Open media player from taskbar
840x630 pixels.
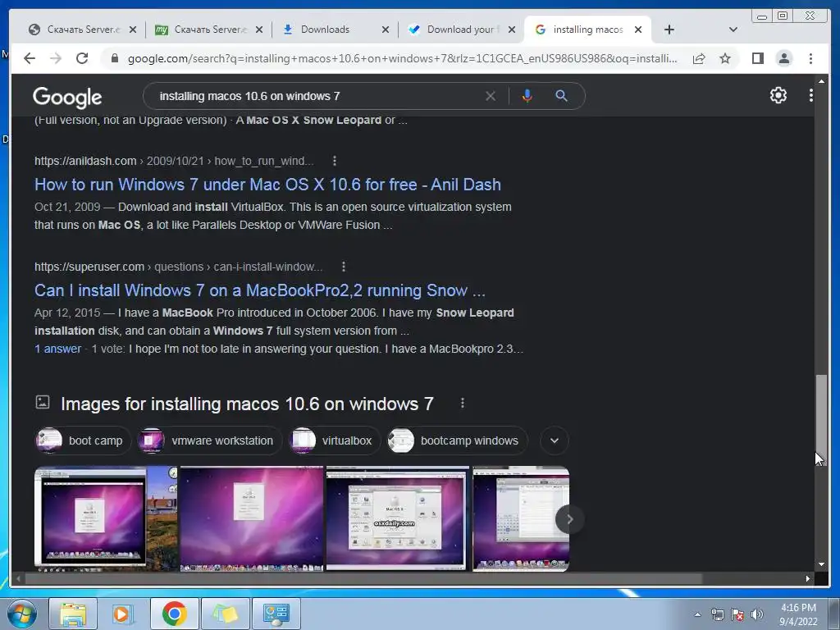pyautogui.click(x=123, y=614)
